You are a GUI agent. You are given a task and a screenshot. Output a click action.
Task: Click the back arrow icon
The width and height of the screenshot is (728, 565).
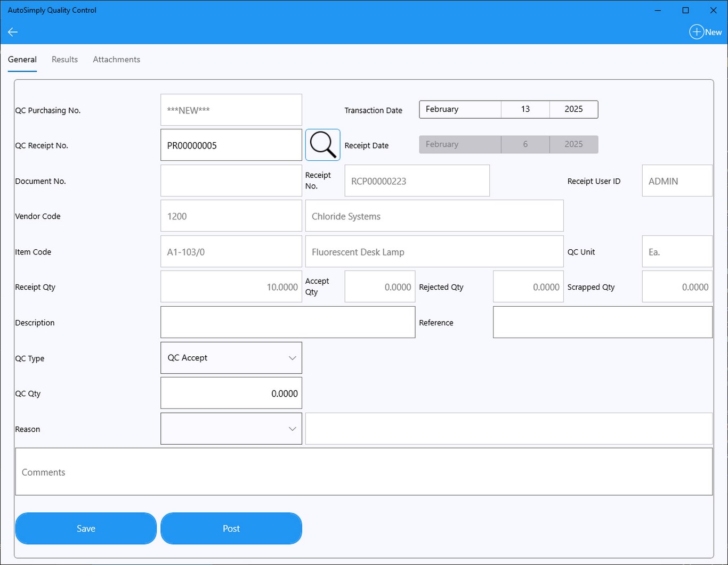point(13,32)
